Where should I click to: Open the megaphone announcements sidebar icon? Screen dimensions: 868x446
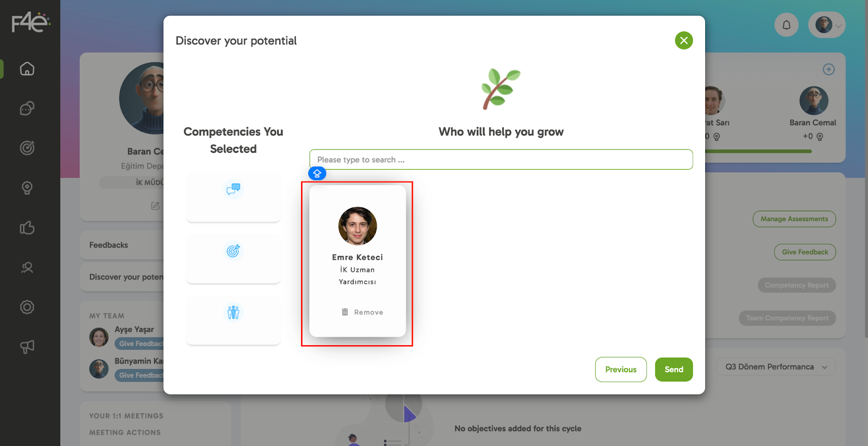coord(27,347)
